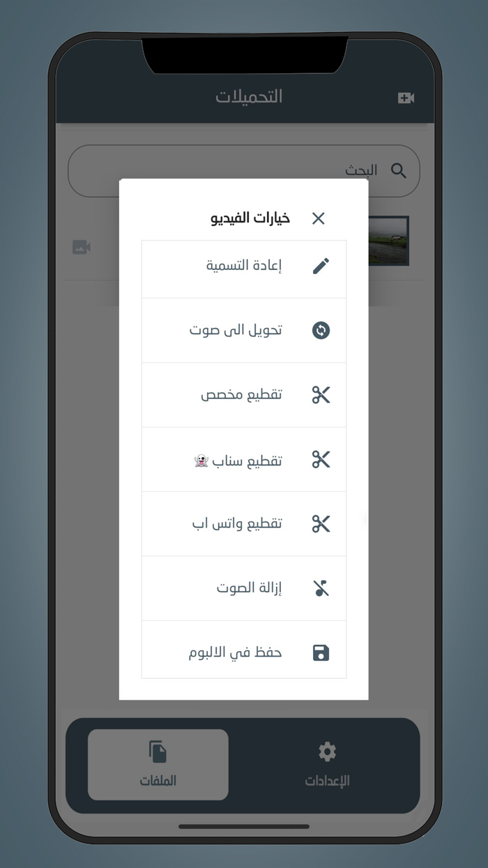Image resolution: width=488 pixels, height=868 pixels.
Task: Click the convert-to-audio circular arrows icon
Action: (321, 330)
